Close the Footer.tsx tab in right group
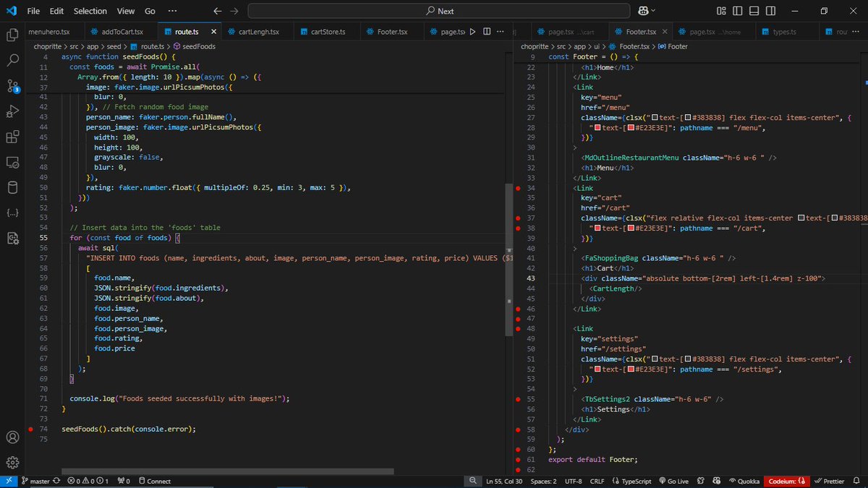868x488 pixels. coord(664,32)
